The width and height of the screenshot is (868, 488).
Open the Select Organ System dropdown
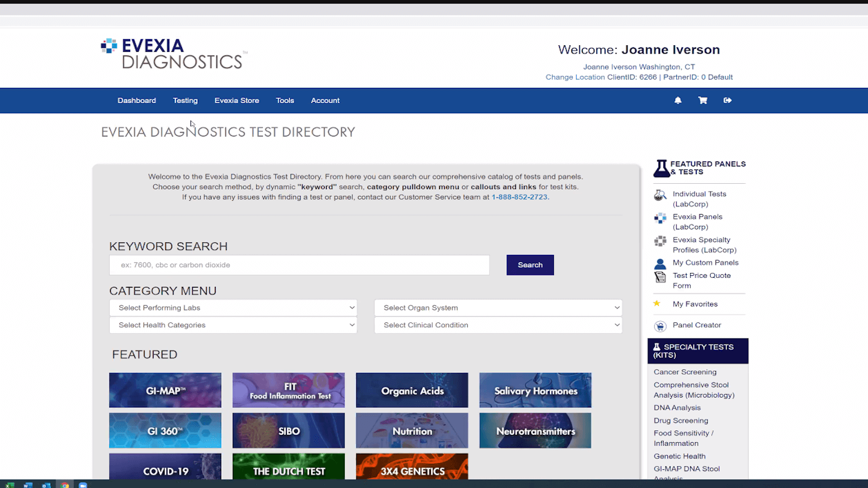tap(498, 308)
